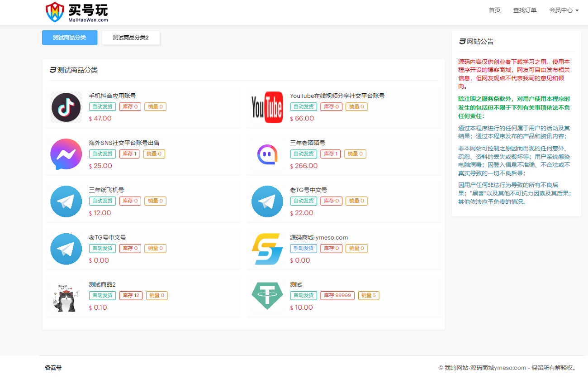Screen dimensions: 588x379
Task: Click 自动发货 tag on 手机抖音应用账号
Action: [102, 107]
